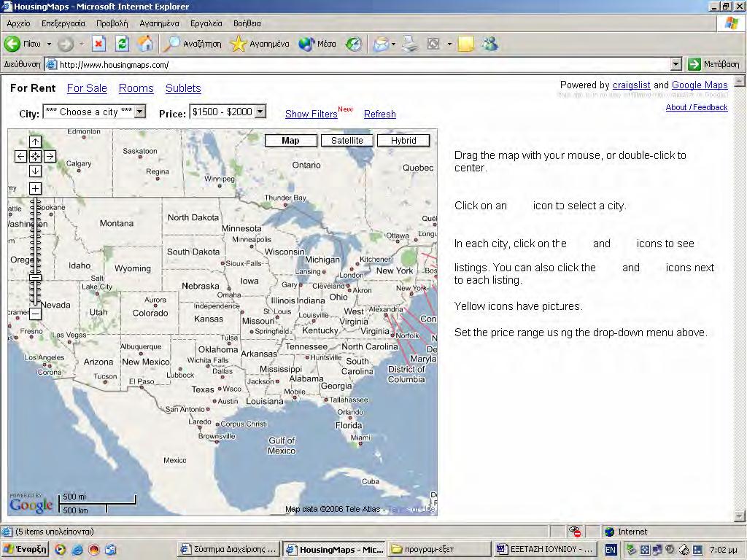The width and height of the screenshot is (747, 560).
Task: Open the Google Maps link
Action: click(x=700, y=85)
